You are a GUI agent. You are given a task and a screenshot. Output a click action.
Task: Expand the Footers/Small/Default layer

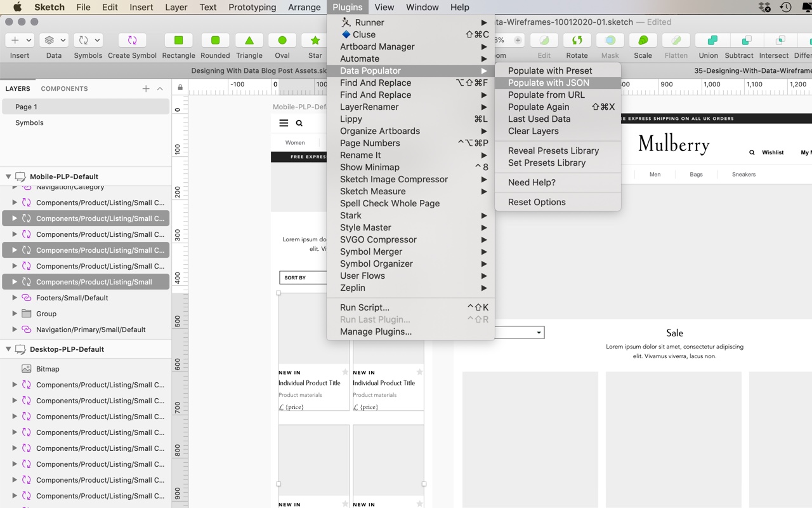pyautogui.click(x=15, y=298)
